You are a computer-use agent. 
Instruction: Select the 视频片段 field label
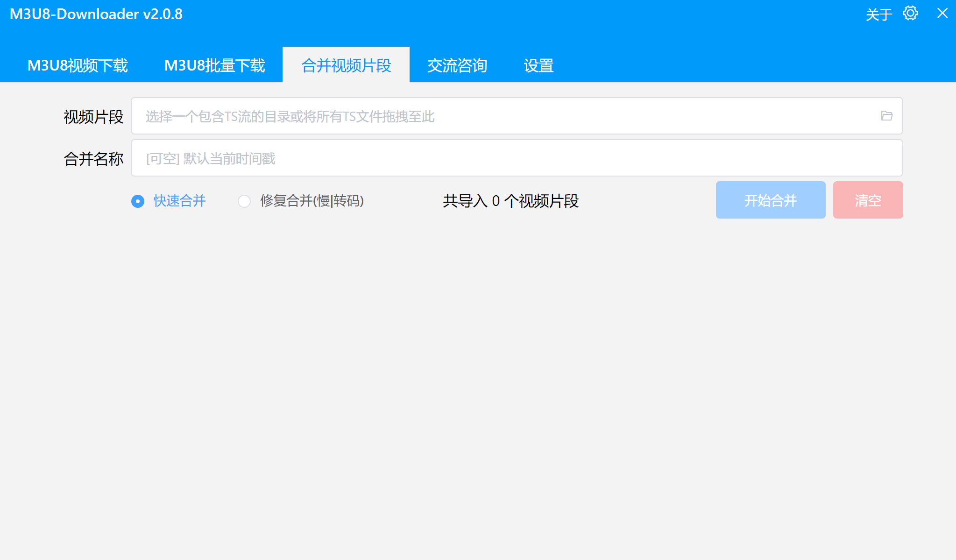tap(93, 116)
